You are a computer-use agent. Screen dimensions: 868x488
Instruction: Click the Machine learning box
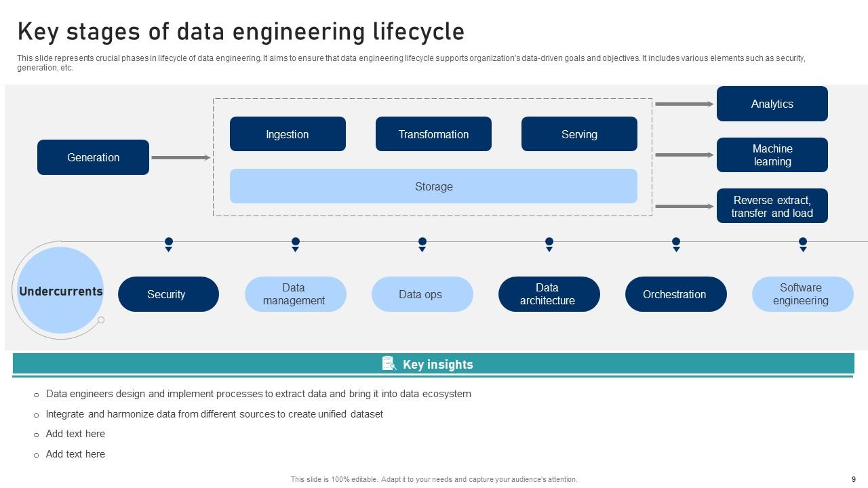(772, 155)
